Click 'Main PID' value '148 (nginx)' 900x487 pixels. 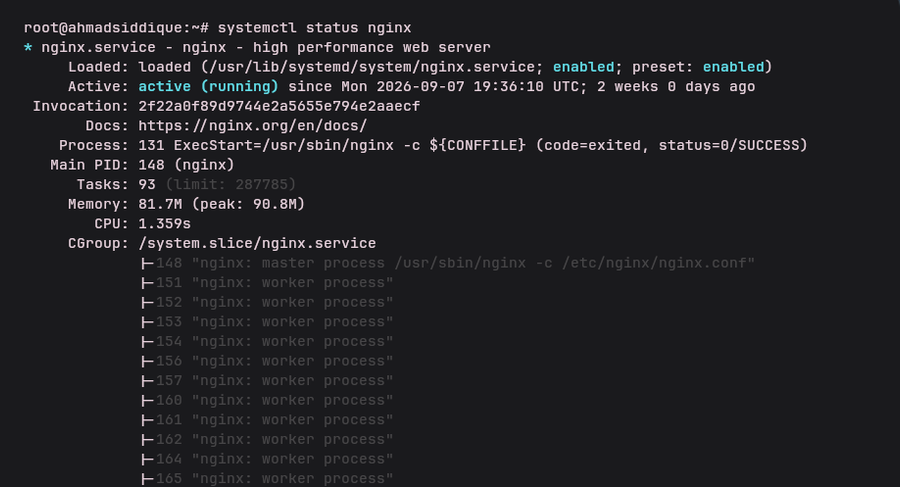coord(187,165)
